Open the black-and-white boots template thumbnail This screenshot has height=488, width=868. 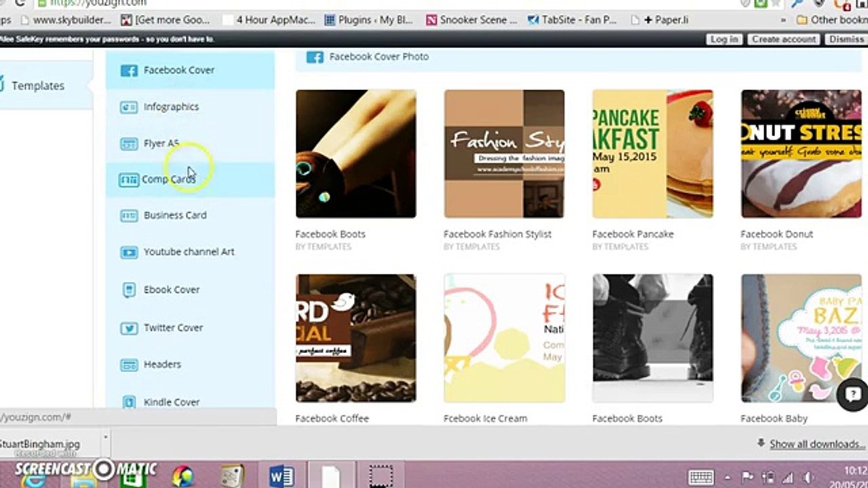click(653, 338)
